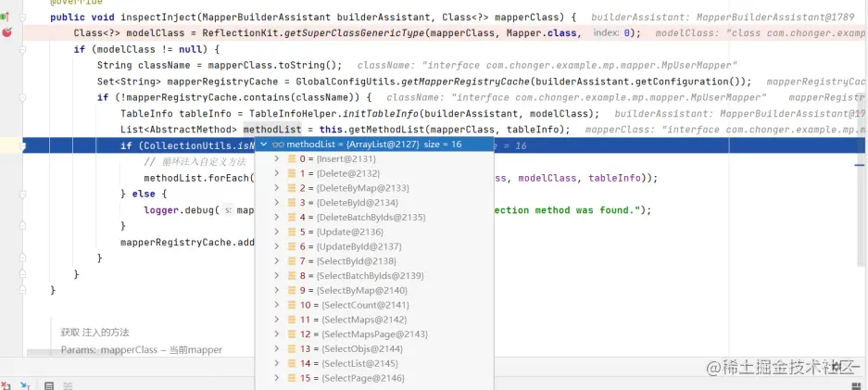Expand element 9 SelectByMap@2140

tap(277, 291)
